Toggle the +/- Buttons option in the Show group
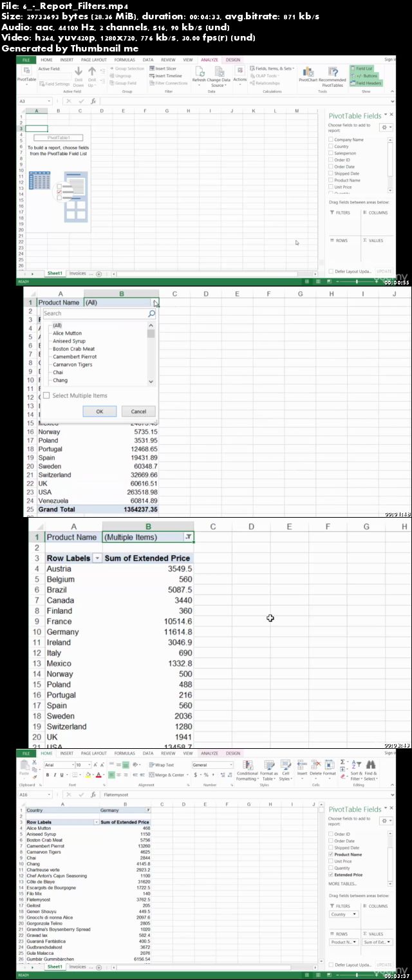Viewport: 412px width, 980px height. pyautogui.click(x=364, y=75)
